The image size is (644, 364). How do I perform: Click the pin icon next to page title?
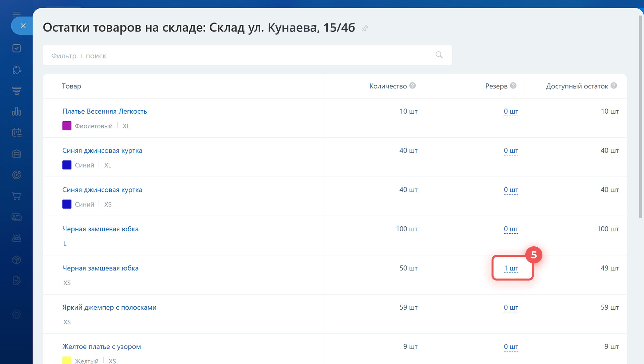(x=365, y=28)
